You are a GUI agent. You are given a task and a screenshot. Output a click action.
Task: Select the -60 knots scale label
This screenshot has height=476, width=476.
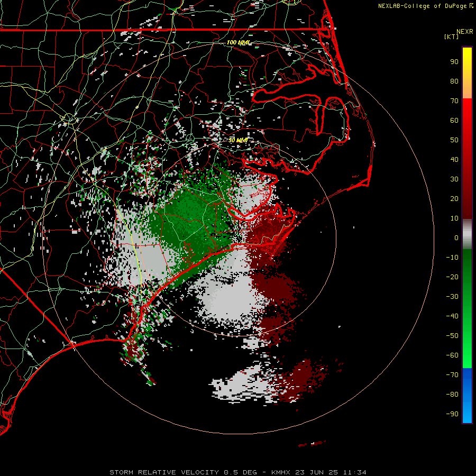[x=452, y=355]
